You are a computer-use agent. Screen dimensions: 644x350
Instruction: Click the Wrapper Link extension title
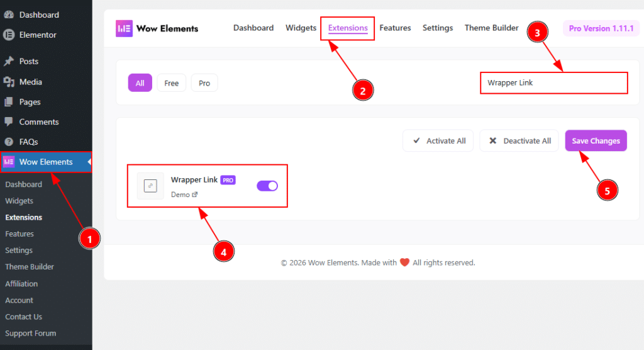[x=194, y=180]
